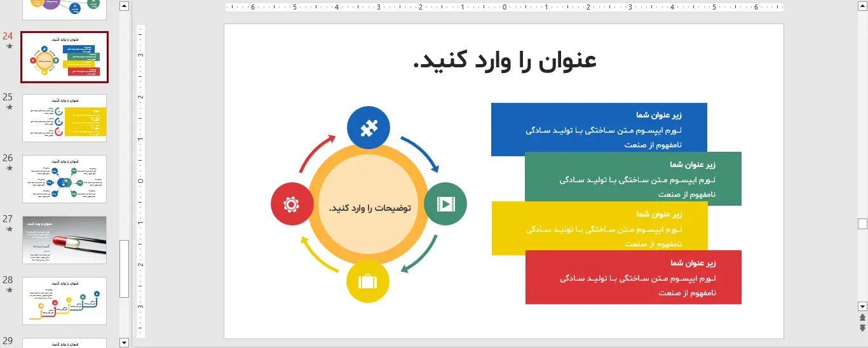Viewport: 868px width, 348px height.
Task: Click the yellow briefcase icon circle
Action: (368, 281)
